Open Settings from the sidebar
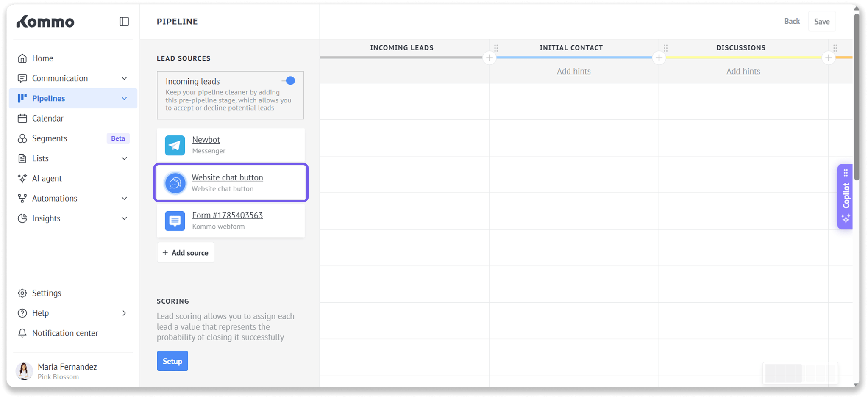 tap(73, 293)
